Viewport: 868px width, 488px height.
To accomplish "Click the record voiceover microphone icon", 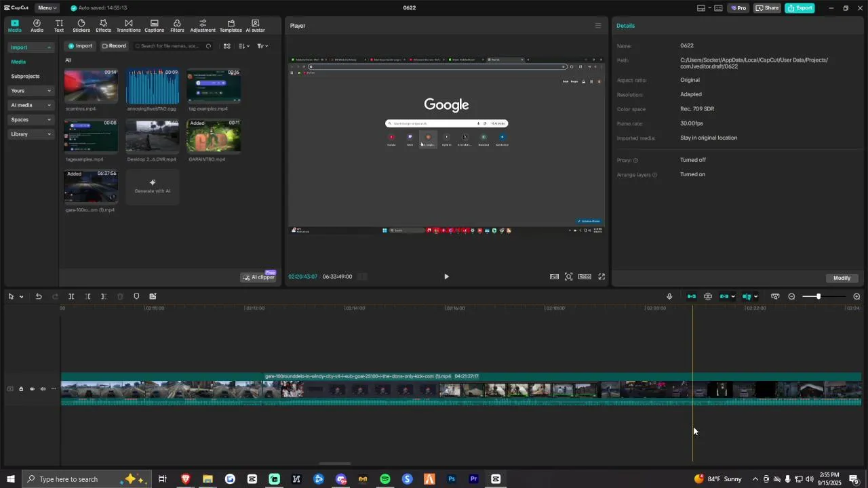I will 669,296.
